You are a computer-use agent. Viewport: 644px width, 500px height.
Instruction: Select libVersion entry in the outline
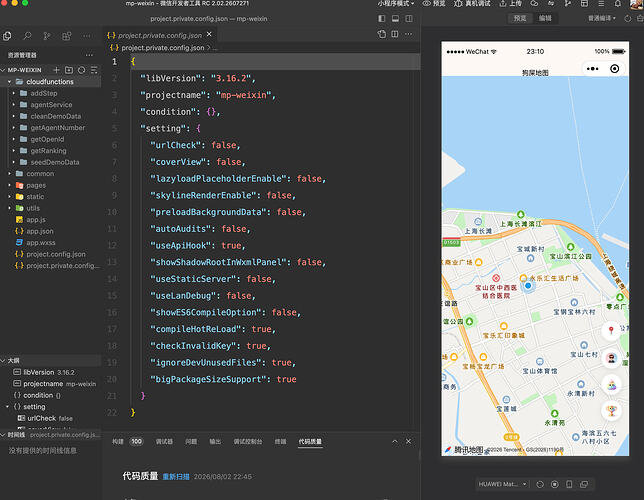click(50, 372)
